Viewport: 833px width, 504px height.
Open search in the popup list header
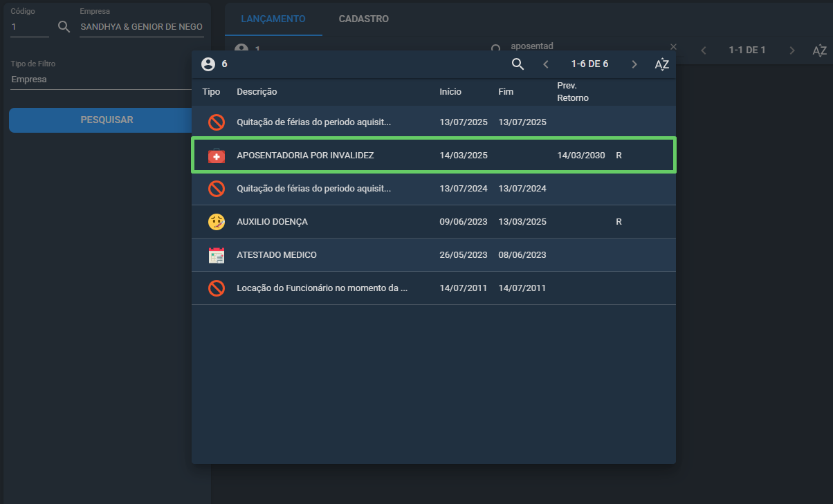coord(518,64)
